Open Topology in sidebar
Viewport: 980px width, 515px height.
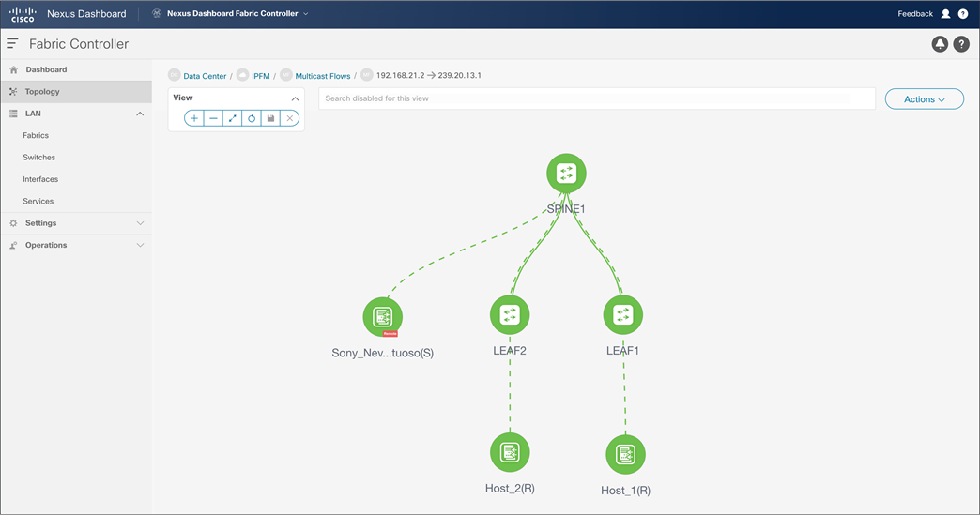[x=42, y=92]
